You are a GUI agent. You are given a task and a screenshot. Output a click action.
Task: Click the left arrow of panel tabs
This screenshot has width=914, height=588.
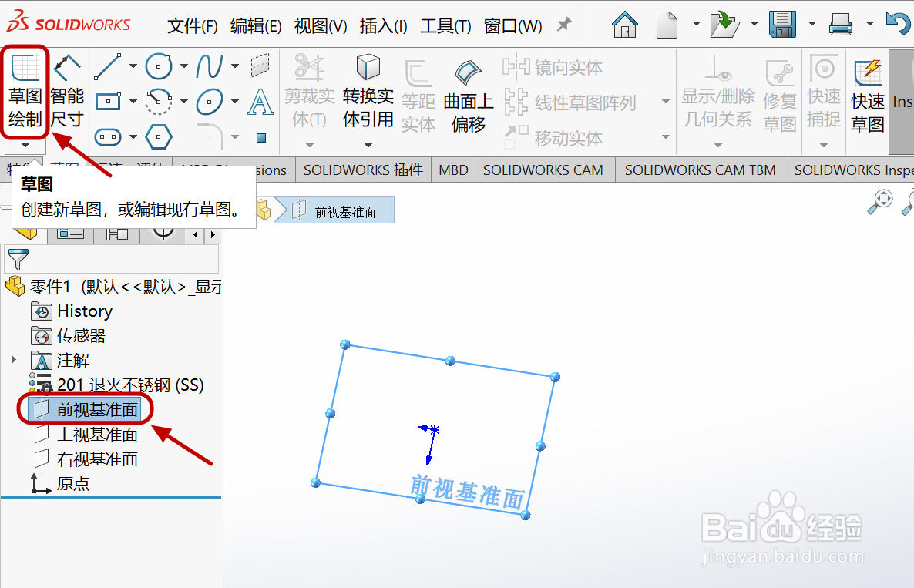click(196, 234)
